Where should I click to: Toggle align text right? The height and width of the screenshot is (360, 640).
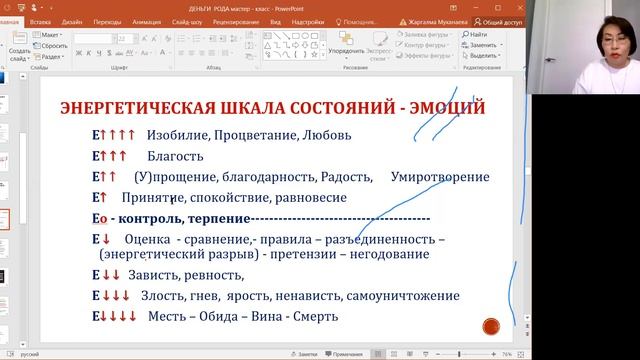click(x=202, y=53)
